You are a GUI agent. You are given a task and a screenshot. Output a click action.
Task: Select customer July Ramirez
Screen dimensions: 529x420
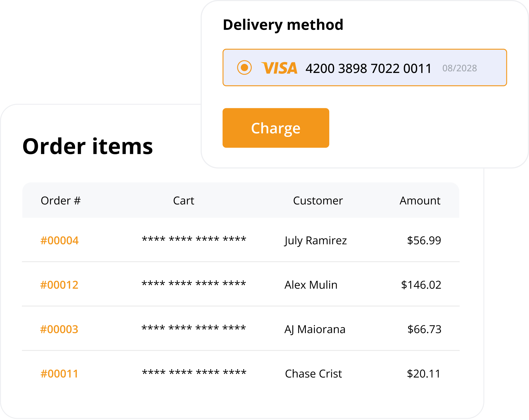coord(316,240)
